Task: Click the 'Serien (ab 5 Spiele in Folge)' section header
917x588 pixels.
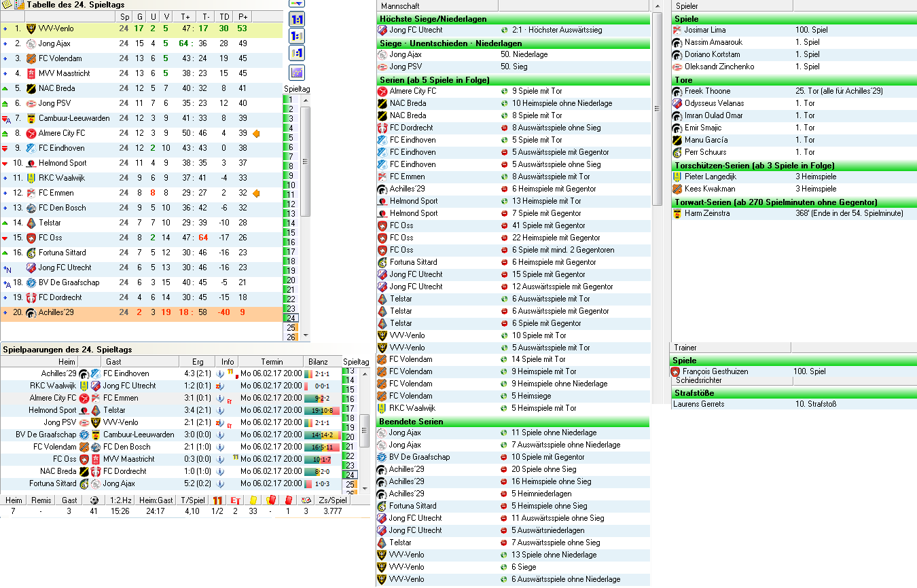Action: pos(514,80)
